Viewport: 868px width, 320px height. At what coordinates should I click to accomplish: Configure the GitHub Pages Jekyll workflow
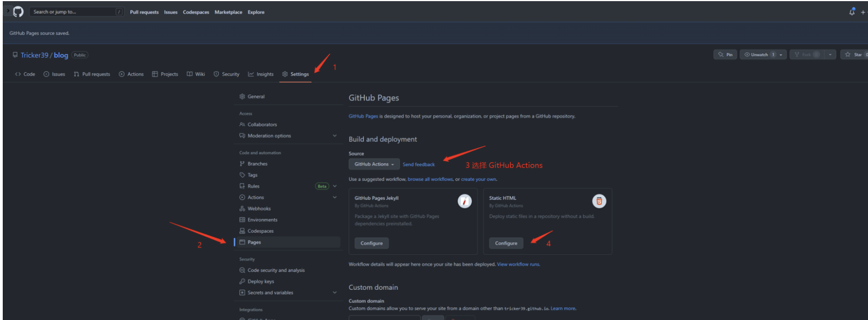[372, 243]
